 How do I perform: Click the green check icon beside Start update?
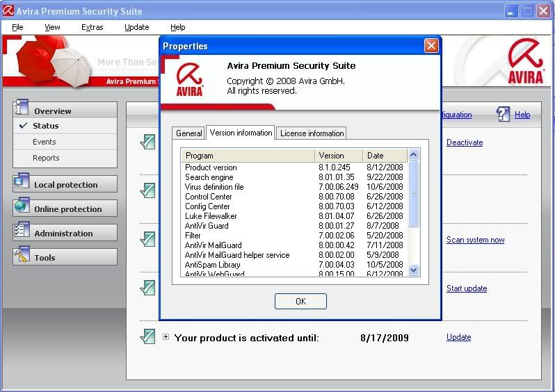[x=147, y=288]
